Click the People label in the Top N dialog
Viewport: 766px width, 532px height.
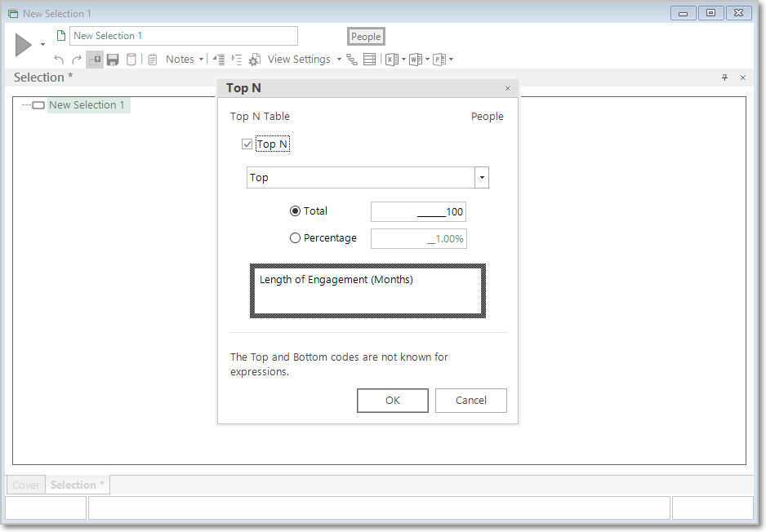coord(487,117)
